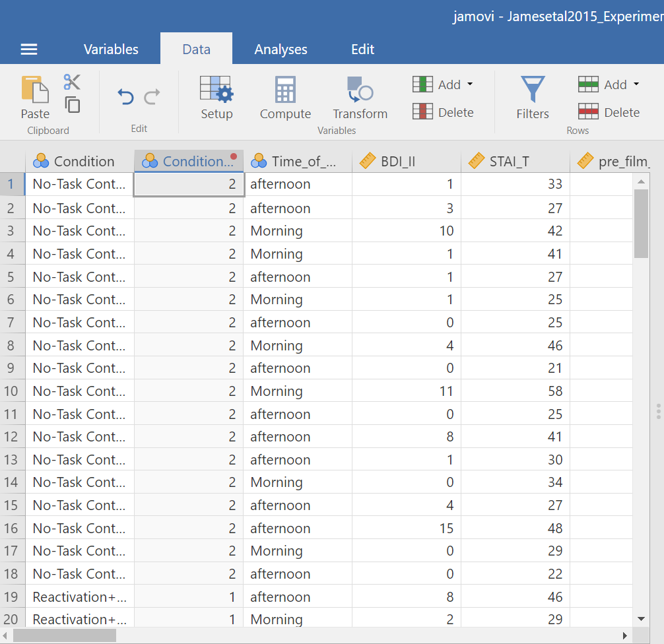Select the Time_of_... column header
The image size is (664, 644).
click(x=298, y=161)
